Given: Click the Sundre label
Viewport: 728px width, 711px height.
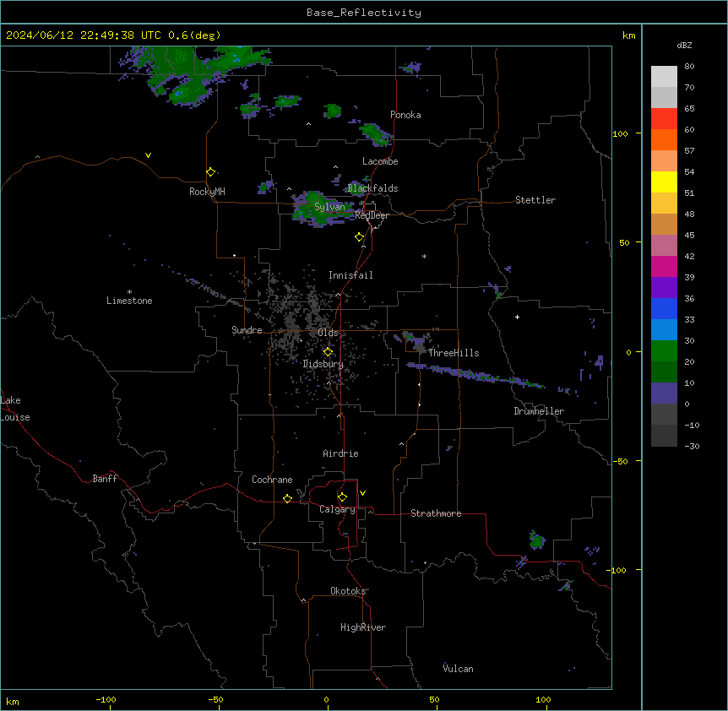Looking at the screenshot, I should click(x=247, y=330).
